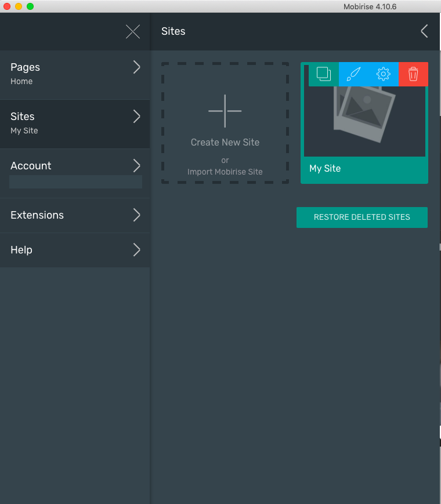Click Import Mobirise Site link

(x=225, y=172)
